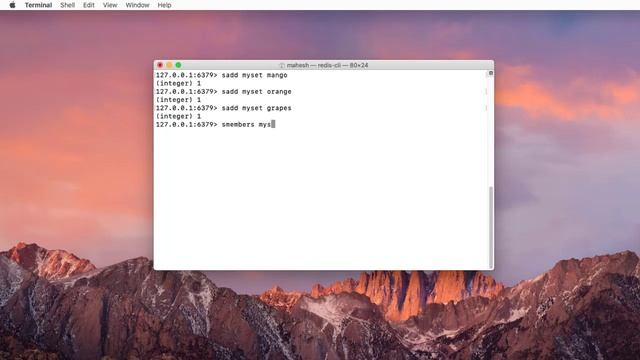This screenshot has width=640, height=360.
Task: Maximize the terminal with green button
Action: (178, 65)
